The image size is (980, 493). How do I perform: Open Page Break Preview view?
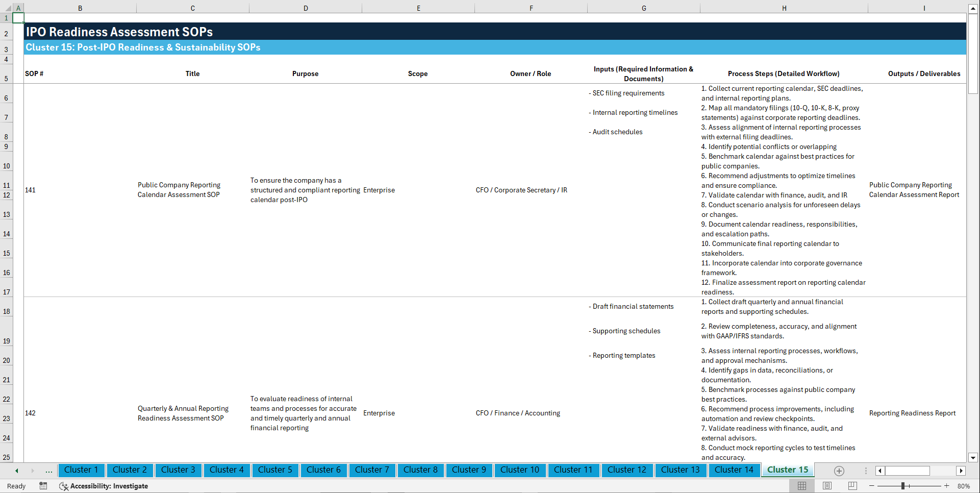coord(851,485)
